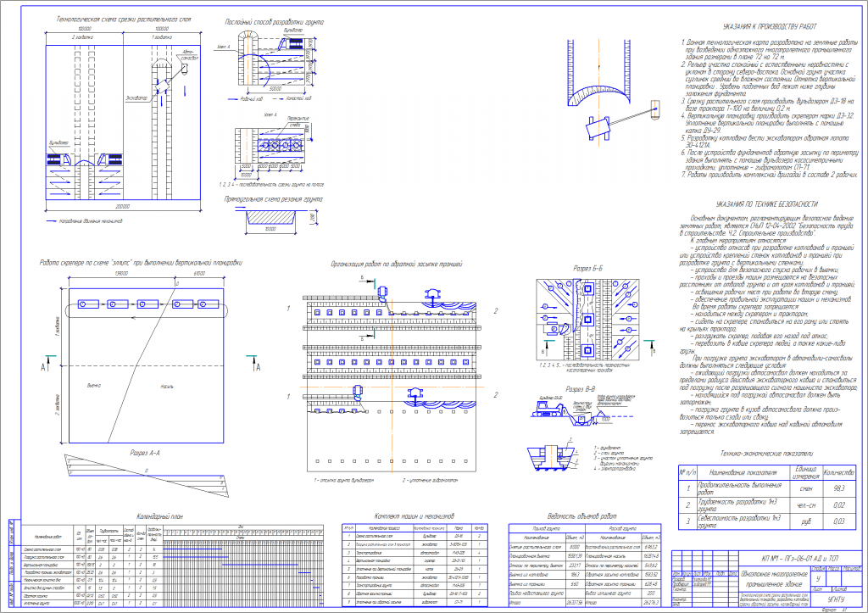
Task: Click the legend entry 'Рабочий ход'
Action: point(251,100)
